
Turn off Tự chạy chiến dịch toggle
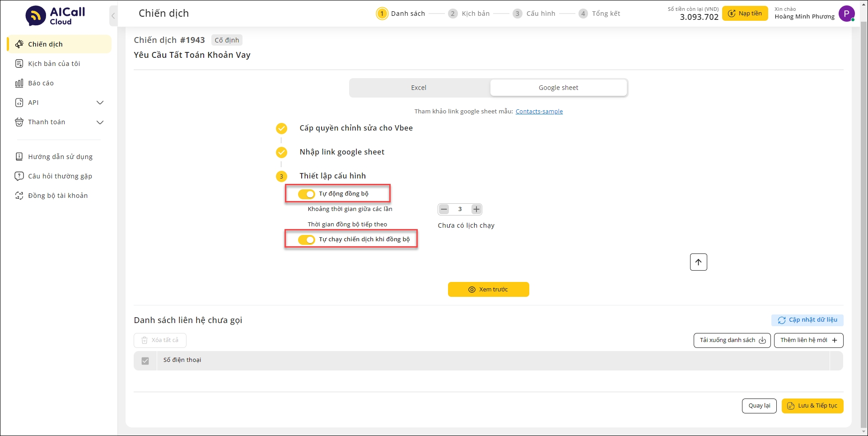[x=306, y=239]
